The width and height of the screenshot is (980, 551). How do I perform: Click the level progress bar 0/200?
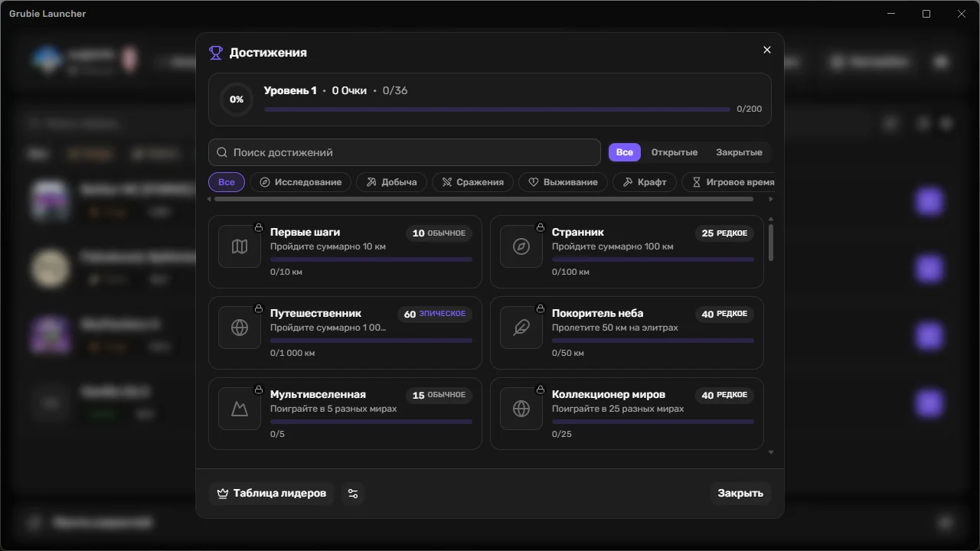point(497,109)
